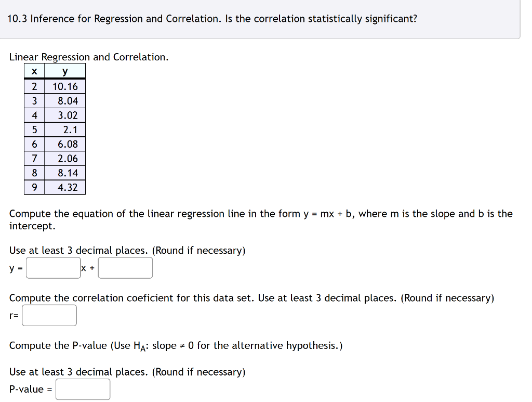
Task: Click the slope input field
Action: tap(53, 267)
